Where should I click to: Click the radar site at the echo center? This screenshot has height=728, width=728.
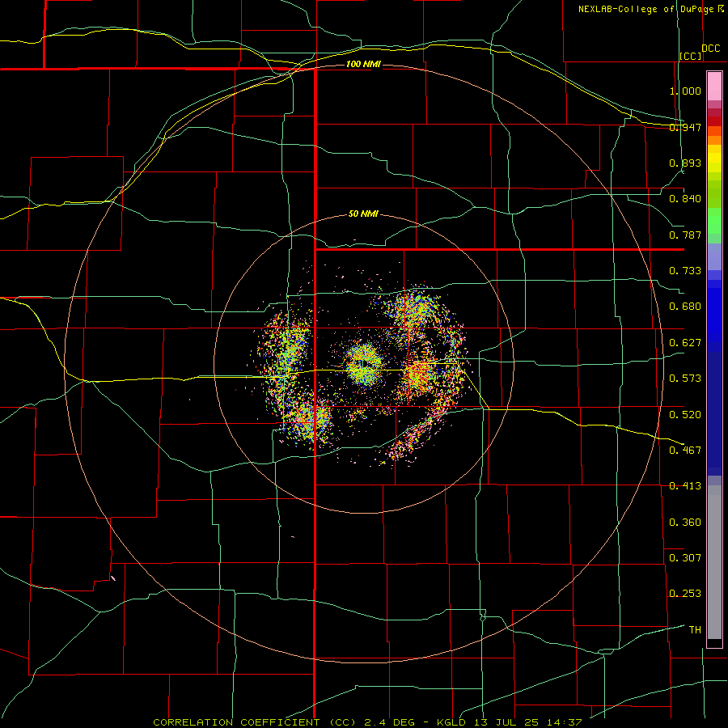point(365,363)
